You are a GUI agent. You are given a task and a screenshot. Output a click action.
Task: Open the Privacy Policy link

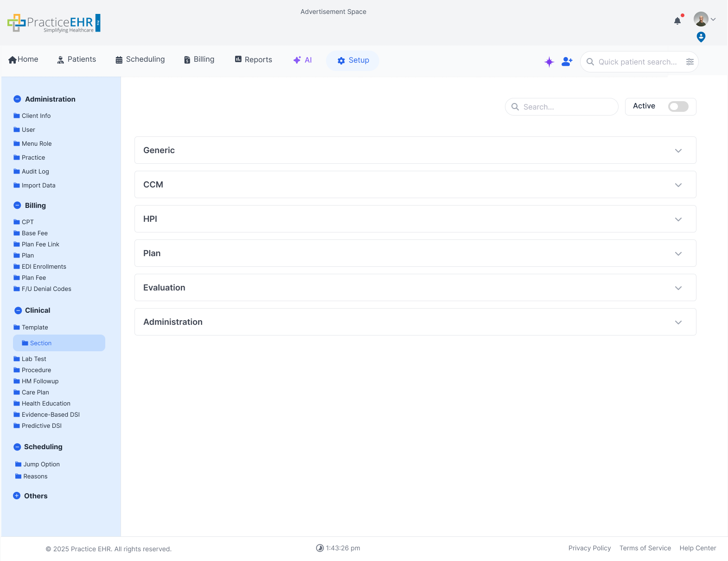589,548
